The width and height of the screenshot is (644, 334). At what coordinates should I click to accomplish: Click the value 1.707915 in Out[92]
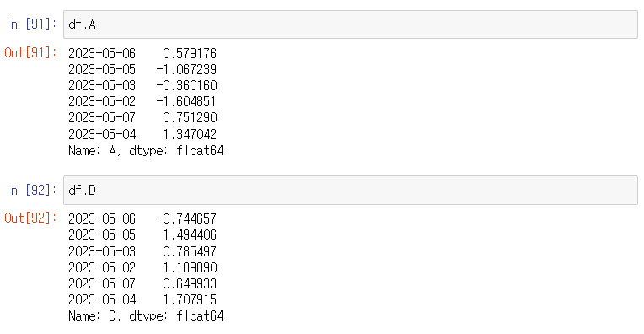[x=190, y=299]
